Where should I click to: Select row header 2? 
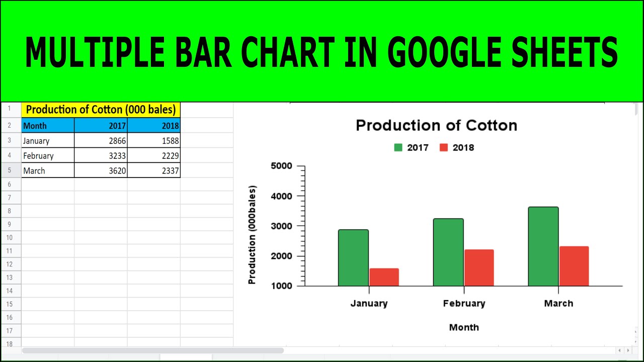[11, 126]
